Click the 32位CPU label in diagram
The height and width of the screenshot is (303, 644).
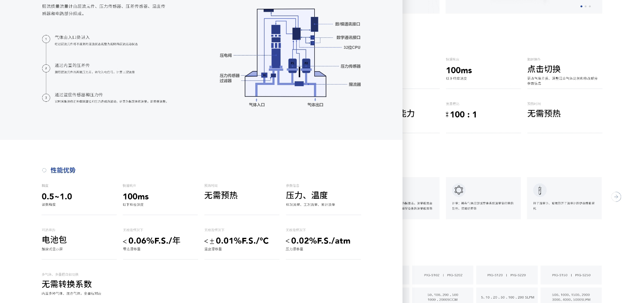point(352,47)
